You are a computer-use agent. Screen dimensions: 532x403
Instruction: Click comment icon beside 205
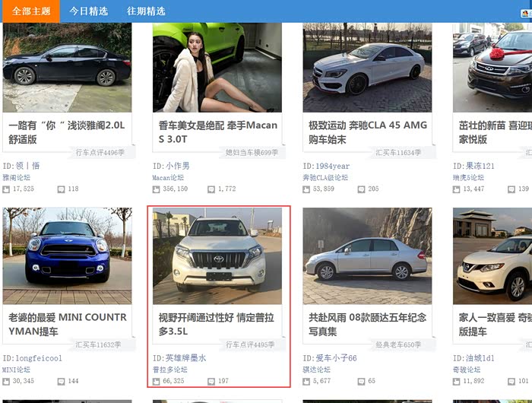(361, 189)
